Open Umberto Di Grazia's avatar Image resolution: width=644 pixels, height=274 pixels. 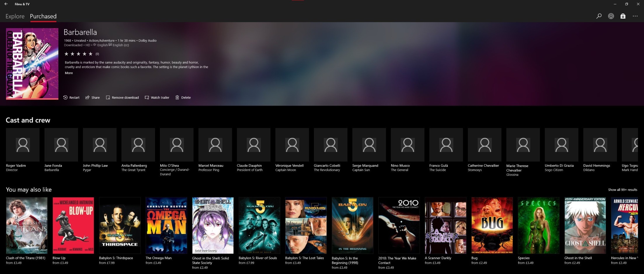tap(561, 145)
